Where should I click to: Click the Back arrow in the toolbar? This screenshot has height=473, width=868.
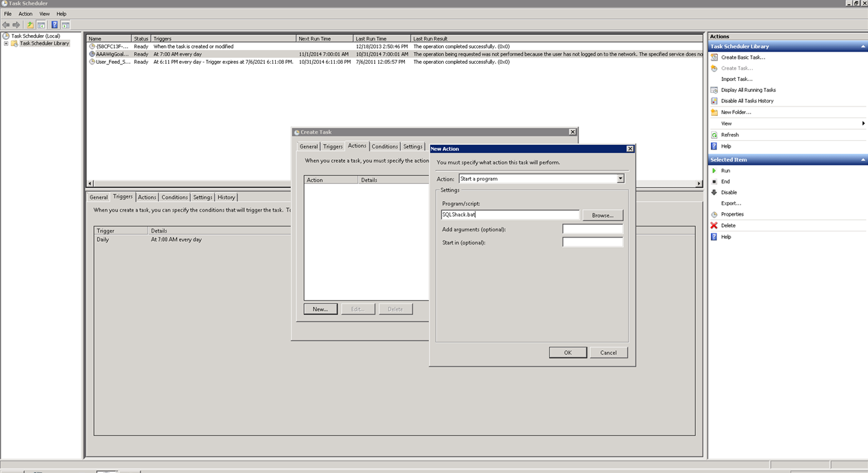click(6, 25)
